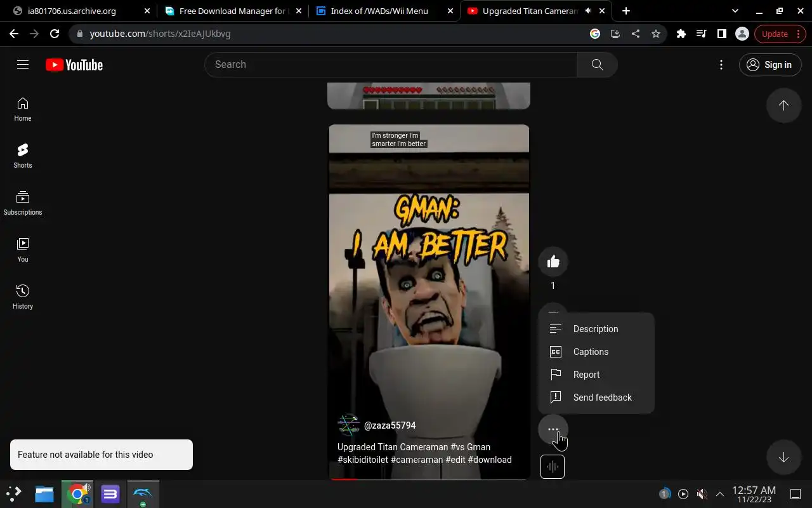Open the application launcher in taskbar
The width and height of the screenshot is (812, 508).
tap(14, 493)
